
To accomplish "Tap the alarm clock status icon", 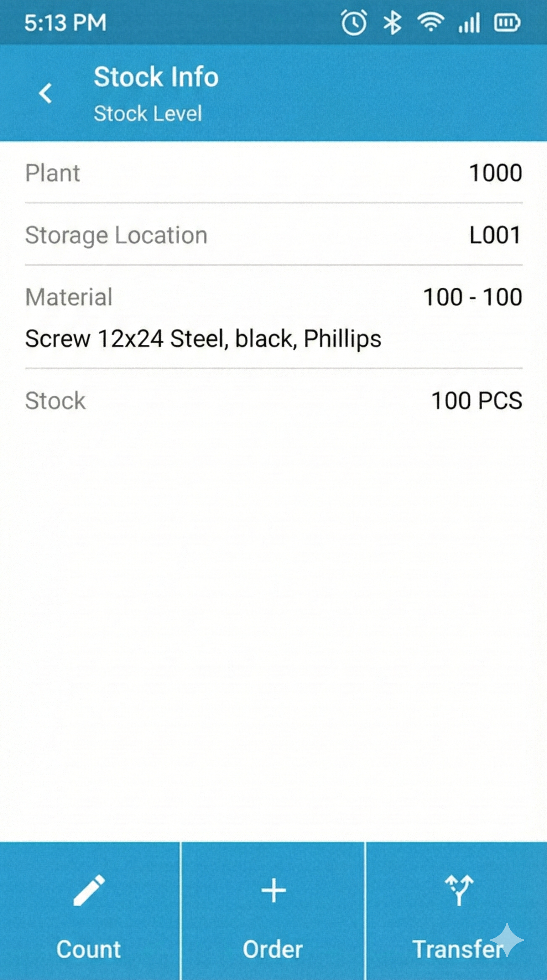I will click(354, 23).
